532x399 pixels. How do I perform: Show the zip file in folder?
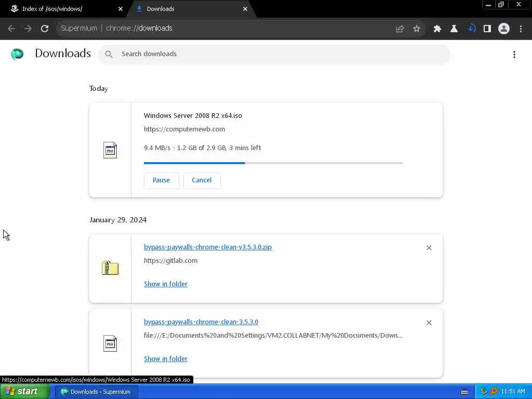tap(166, 284)
